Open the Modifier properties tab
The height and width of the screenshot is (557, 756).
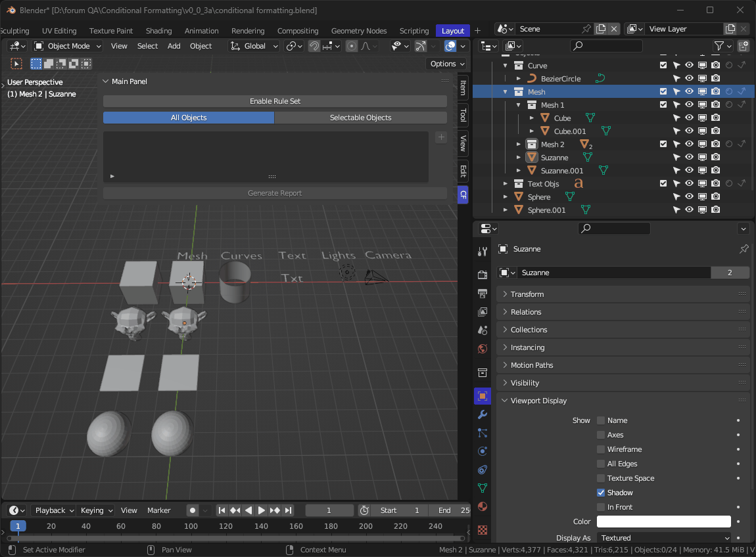point(483,414)
